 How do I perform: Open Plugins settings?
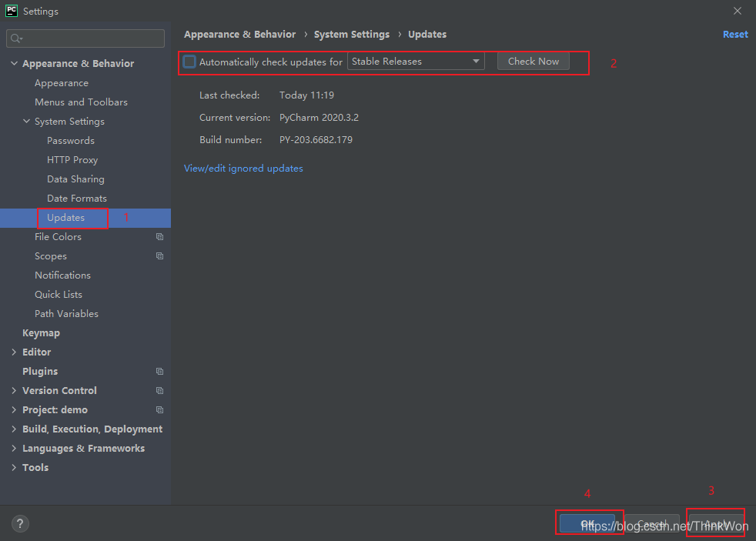40,372
